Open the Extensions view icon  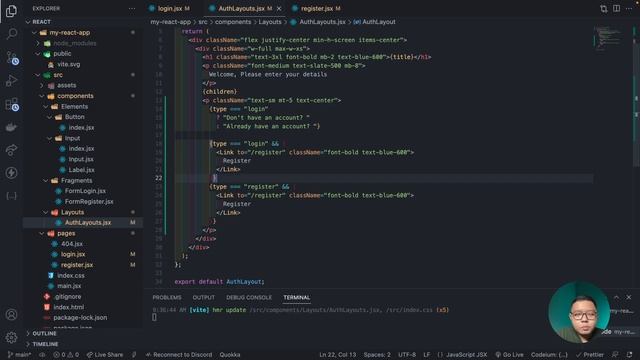coord(11,104)
